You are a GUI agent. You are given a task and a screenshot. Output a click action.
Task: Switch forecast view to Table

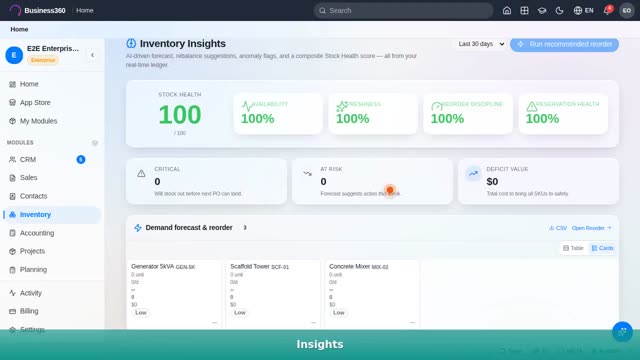pos(573,248)
